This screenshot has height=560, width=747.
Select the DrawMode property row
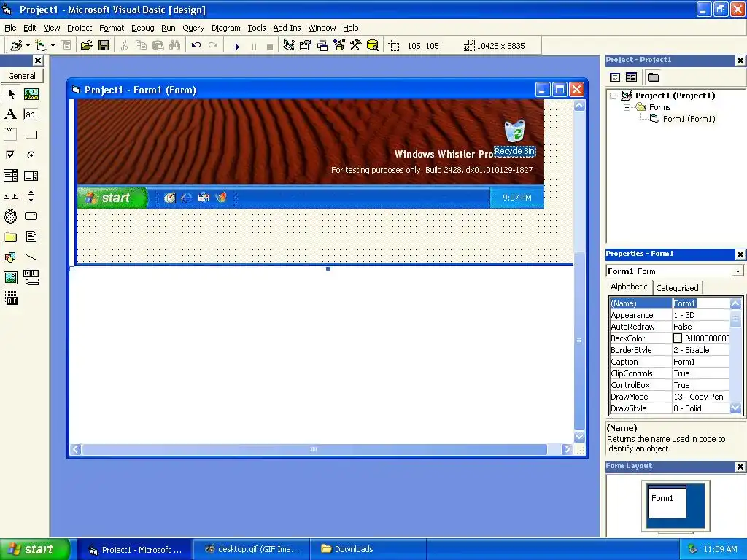[670, 397]
